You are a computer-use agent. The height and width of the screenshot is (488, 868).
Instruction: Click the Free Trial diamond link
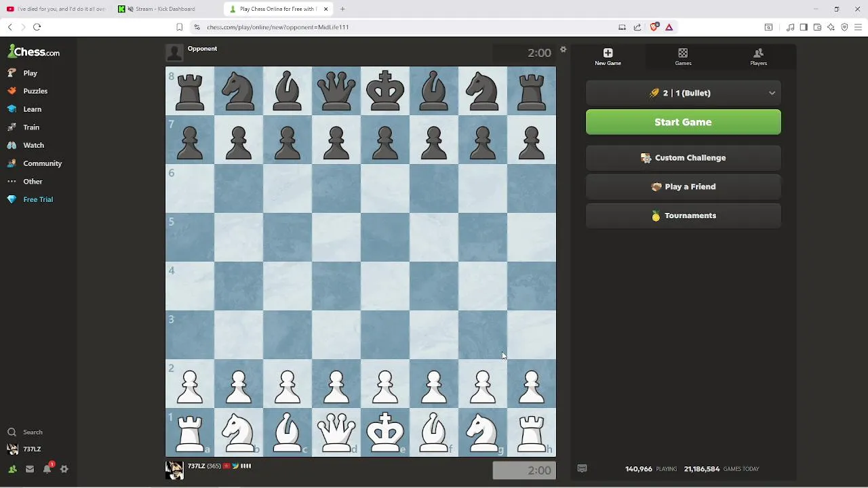[31, 199]
